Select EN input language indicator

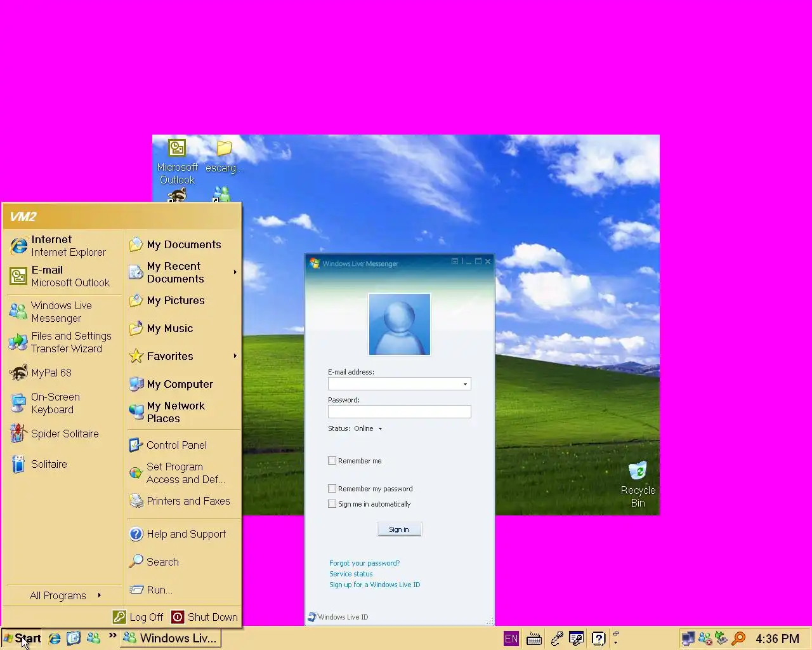click(x=511, y=639)
